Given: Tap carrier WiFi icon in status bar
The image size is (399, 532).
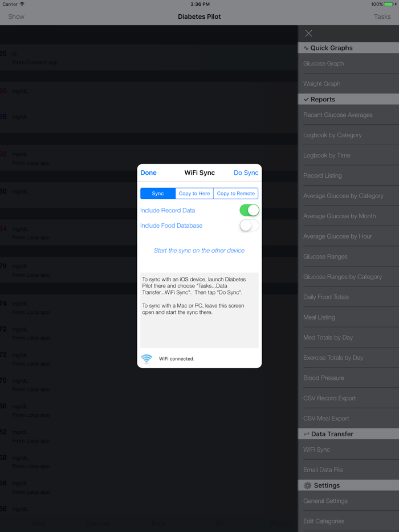Looking at the screenshot, I should [22, 4].
